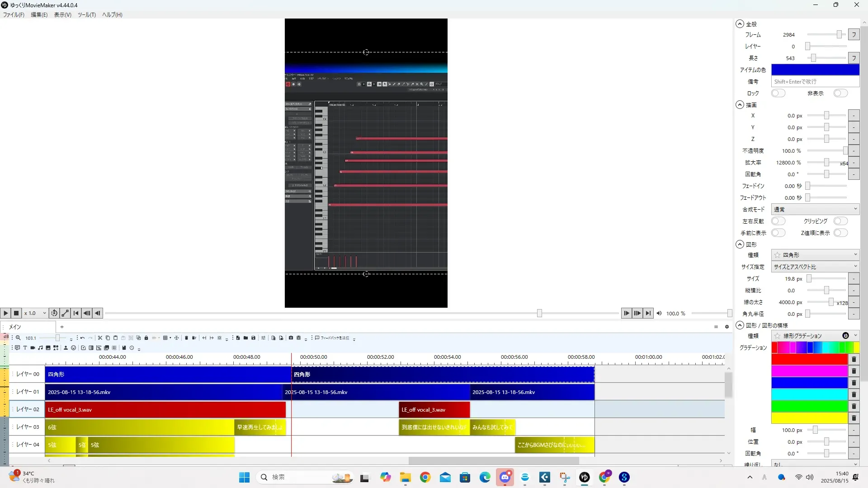Open the ツール(T) menu

tap(86, 14)
